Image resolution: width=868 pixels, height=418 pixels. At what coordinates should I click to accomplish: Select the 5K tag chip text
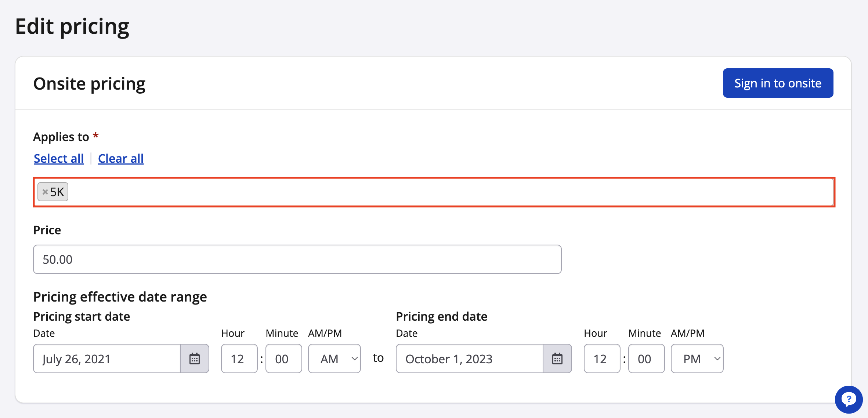coord(57,192)
